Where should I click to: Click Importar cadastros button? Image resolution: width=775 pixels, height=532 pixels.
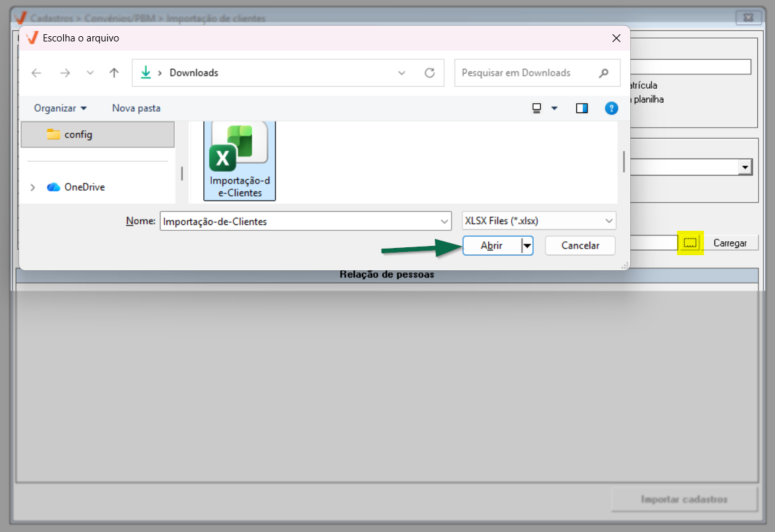point(684,499)
